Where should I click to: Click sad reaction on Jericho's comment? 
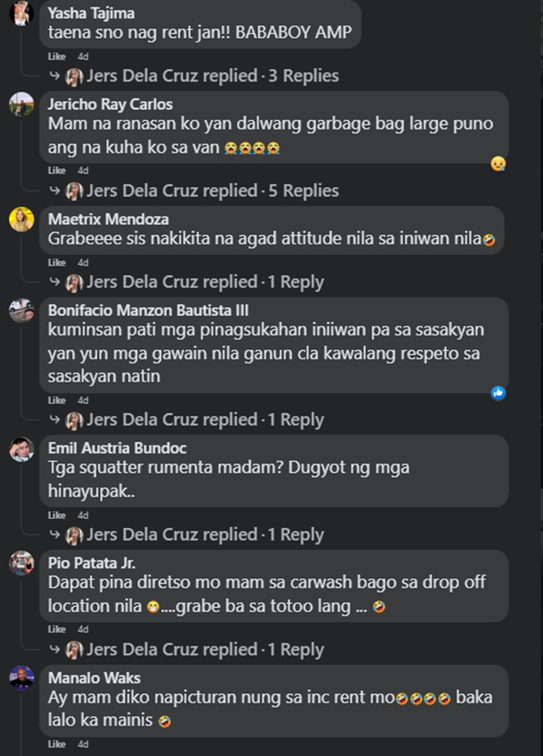[x=498, y=163]
